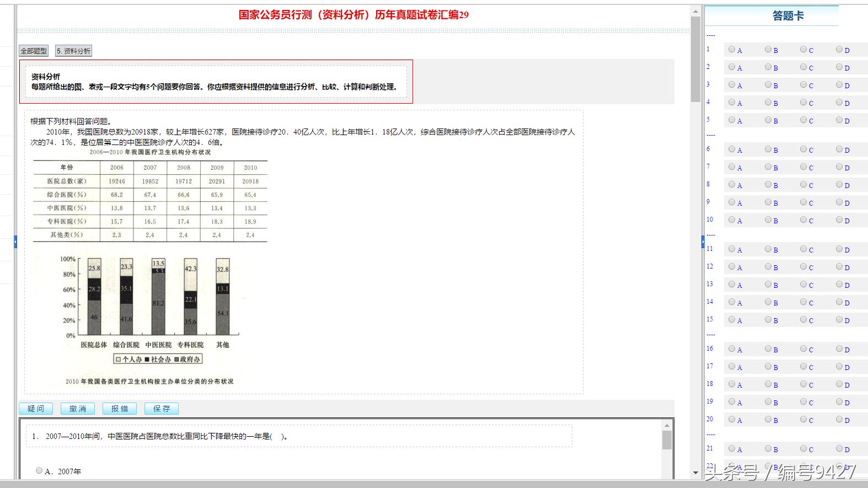Viewport: 868px width, 488px height.
Task: Pick B for question 20 on answer card
Action: 768,419
